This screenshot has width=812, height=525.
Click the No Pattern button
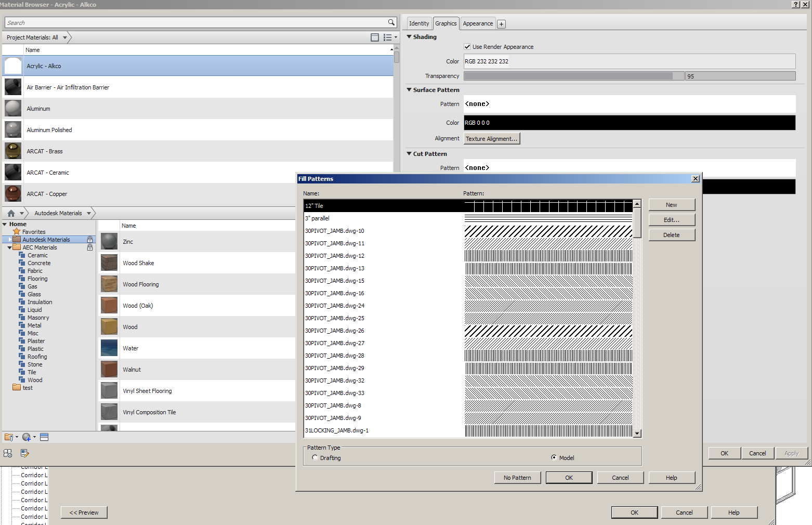pos(517,478)
